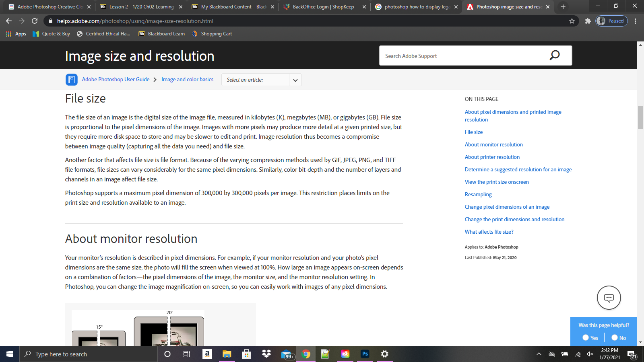This screenshot has height=362, width=644.
Task: Open View the print size onscreen link
Action: coord(497,182)
